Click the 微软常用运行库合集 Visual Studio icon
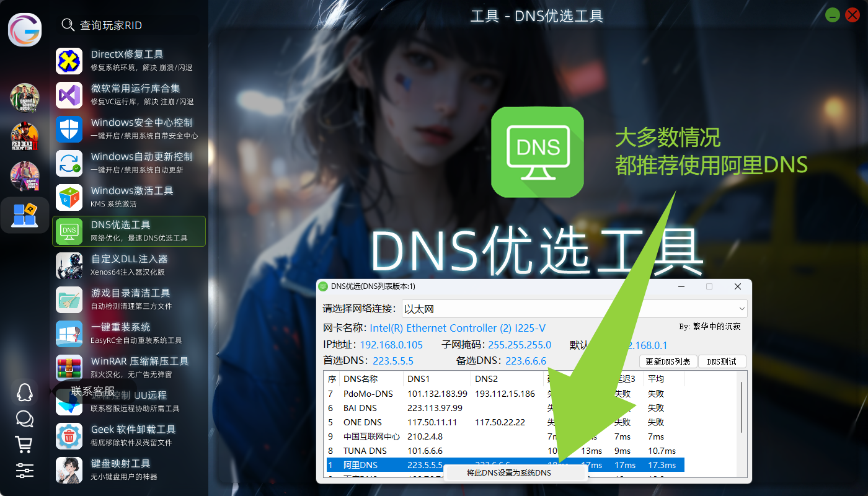 69,95
